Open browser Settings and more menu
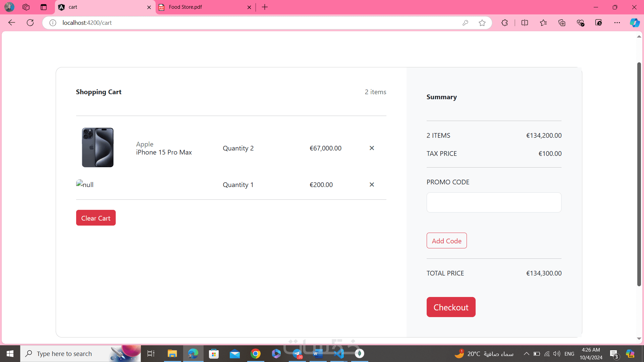Screen dimensions: 644x362 pyautogui.click(x=617, y=23)
